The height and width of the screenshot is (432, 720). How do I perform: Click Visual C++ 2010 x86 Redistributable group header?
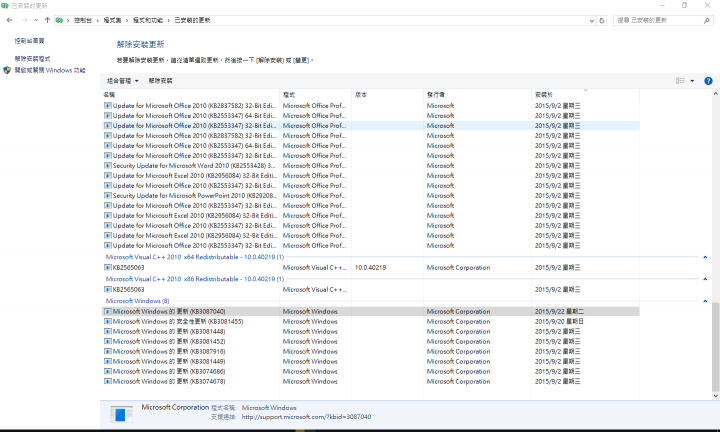195,279
